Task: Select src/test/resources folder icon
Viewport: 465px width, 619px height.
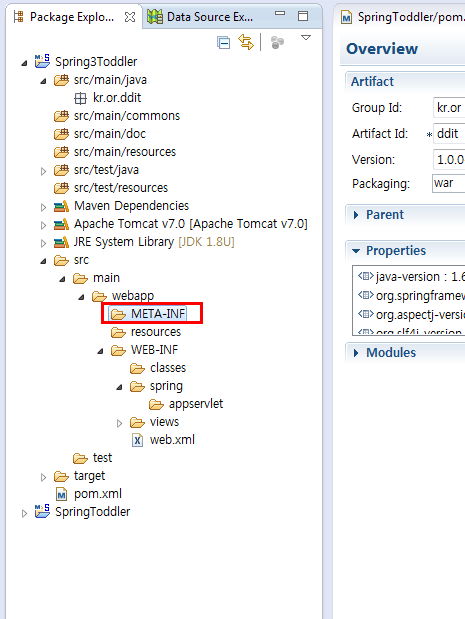Action: (61, 188)
